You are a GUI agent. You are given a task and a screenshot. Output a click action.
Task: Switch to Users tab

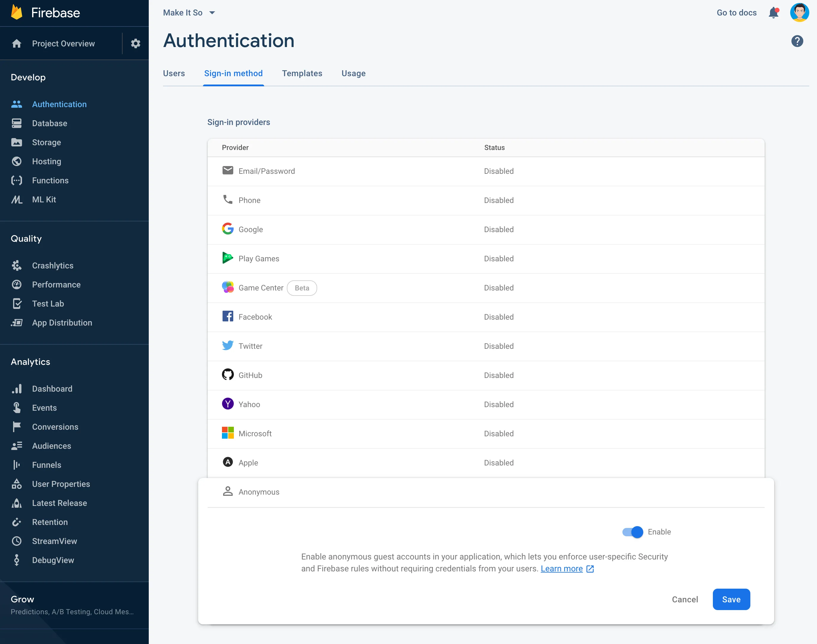point(174,73)
